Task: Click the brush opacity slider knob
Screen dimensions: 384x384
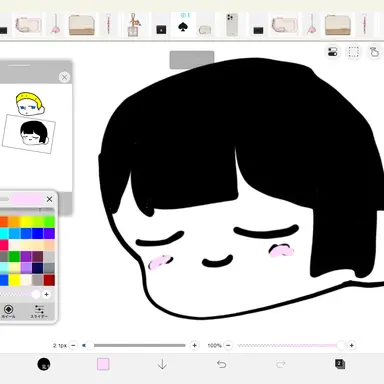Action: pyautogui.click(x=341, y=345)
